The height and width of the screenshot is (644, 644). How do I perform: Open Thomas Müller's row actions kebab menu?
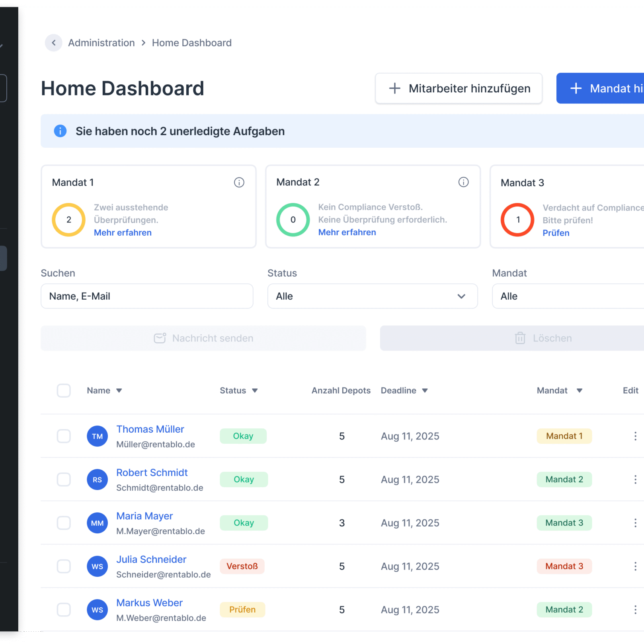tap(635, 436)
